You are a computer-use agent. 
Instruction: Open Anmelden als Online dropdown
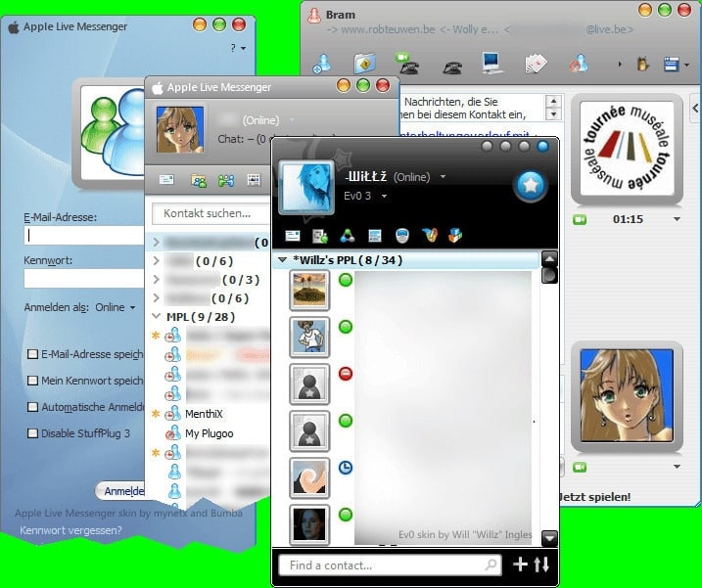pos(116,307)
